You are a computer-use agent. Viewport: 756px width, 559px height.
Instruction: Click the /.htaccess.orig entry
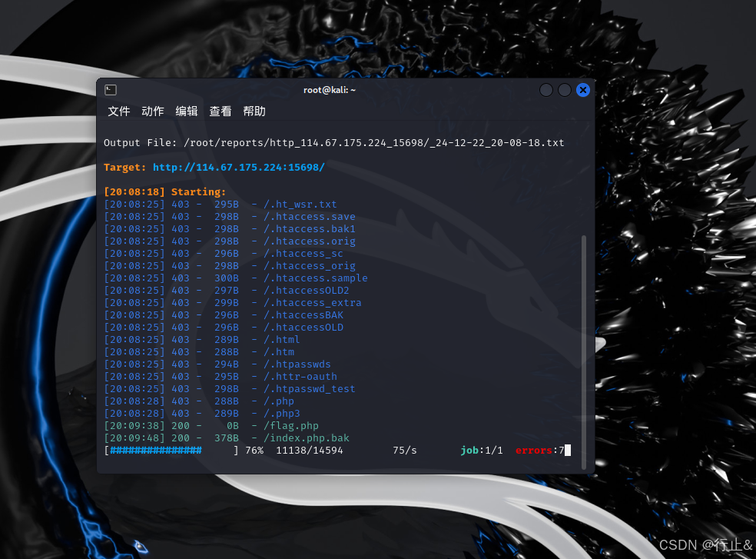coord(309,241)
